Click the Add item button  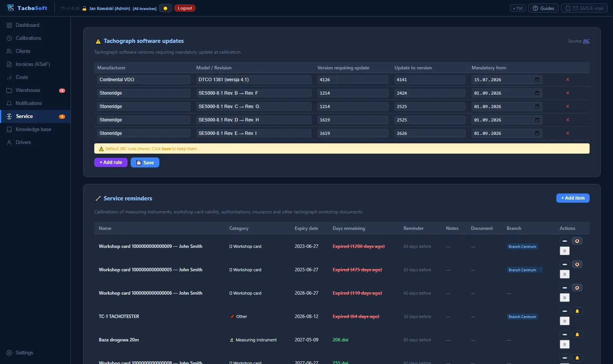(573, 198)
